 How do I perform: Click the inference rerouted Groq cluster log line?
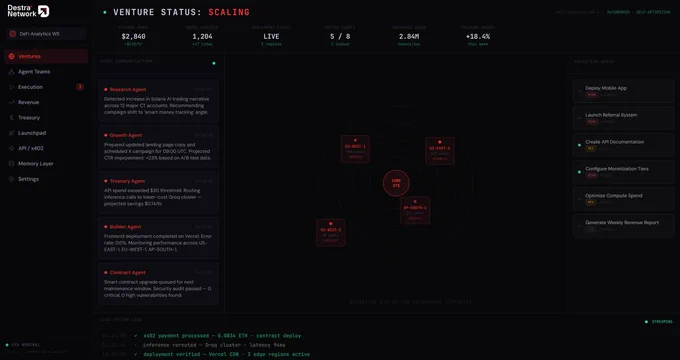pyautogui.click(x=214, y=345)
